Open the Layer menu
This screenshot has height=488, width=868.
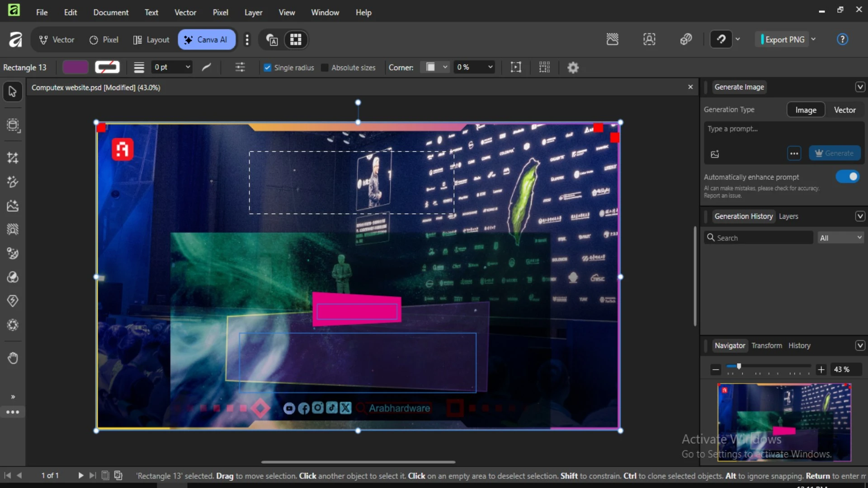pos(253,12)
